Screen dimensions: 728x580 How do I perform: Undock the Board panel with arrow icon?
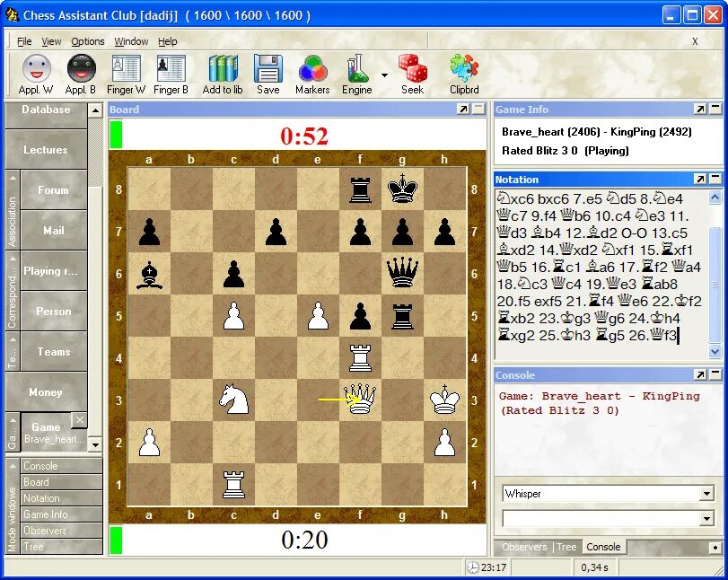click(463, 110)
